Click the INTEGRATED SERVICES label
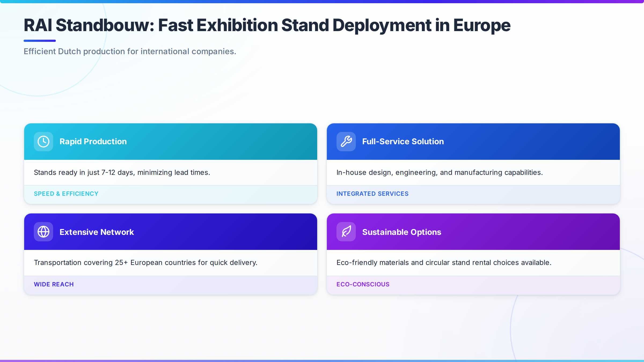Screen dimensions: 644x362 [x=372, y=194]
